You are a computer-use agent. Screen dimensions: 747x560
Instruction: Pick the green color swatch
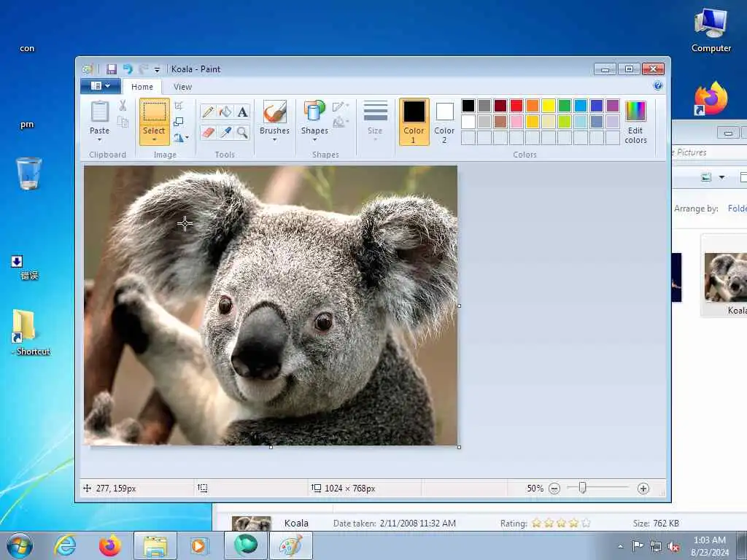pos(565,106)
